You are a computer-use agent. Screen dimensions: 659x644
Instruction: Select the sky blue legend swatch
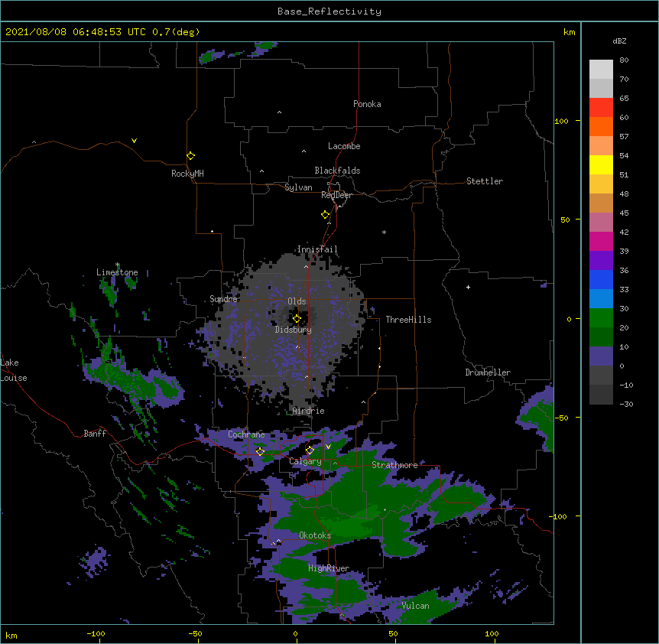coord(601,299)
